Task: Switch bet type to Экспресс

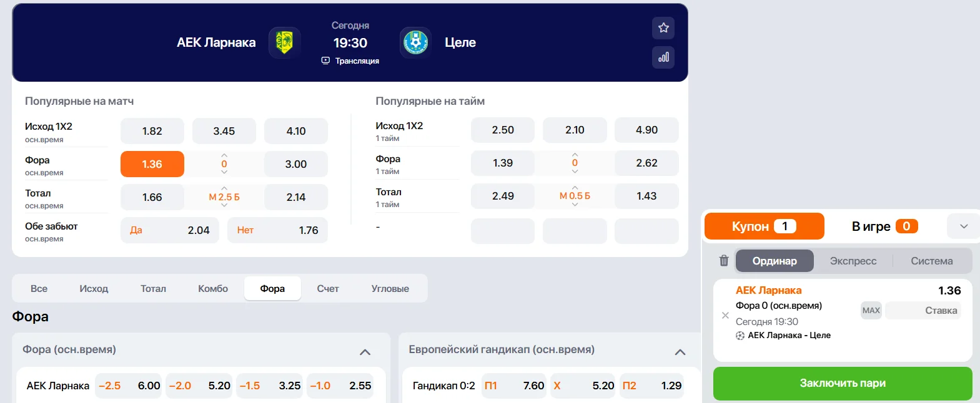Action: click(853, 261)
